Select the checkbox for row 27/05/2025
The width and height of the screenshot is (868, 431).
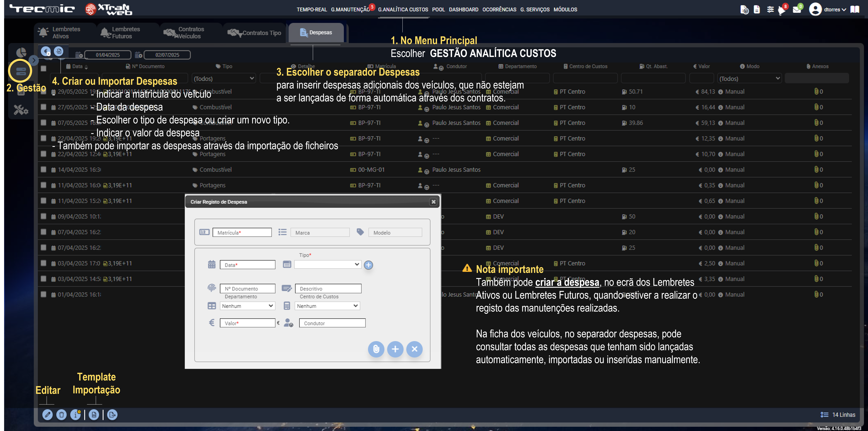pos(43,107)
